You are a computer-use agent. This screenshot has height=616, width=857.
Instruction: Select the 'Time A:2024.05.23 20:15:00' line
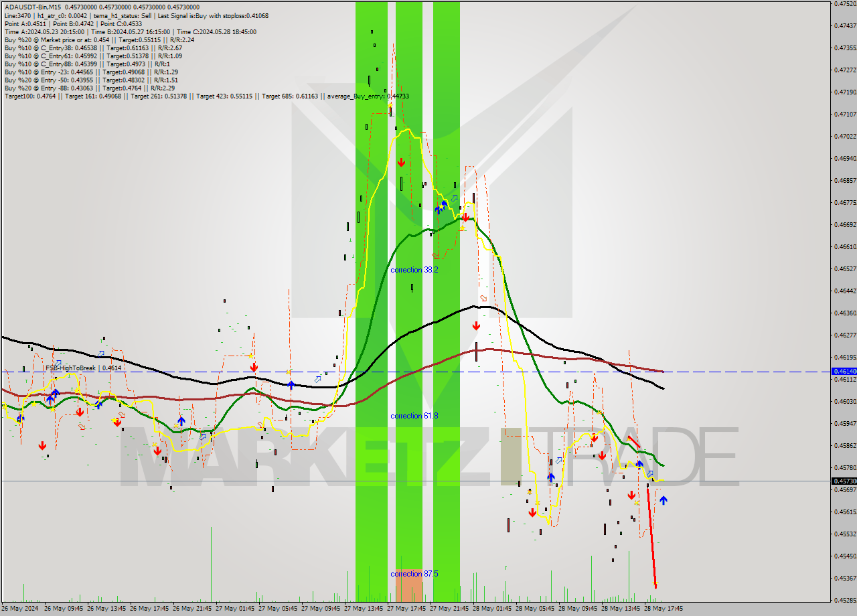click(x=130, y=31)
